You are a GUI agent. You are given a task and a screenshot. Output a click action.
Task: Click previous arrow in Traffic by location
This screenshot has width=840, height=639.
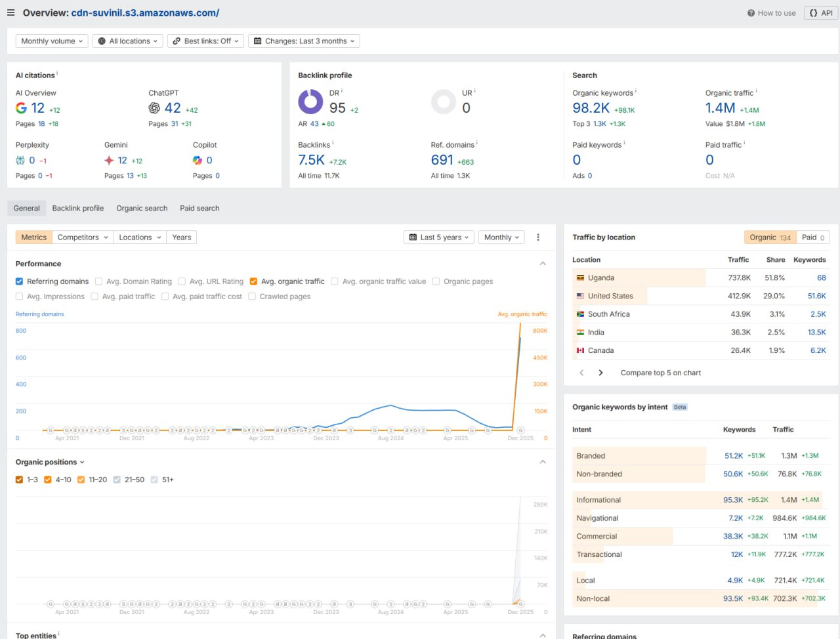pyautogui.click(x=581, y=373)
